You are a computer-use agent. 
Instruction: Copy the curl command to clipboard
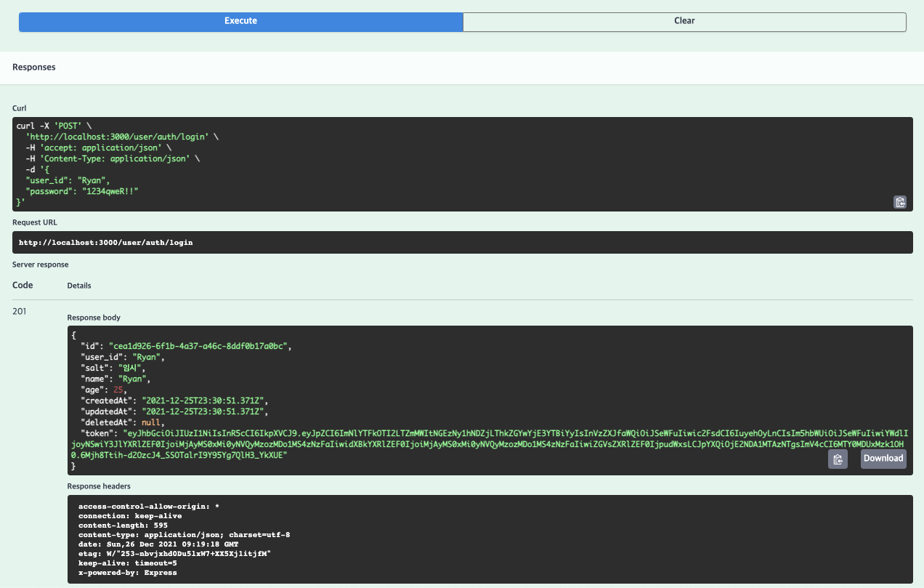[900, 203]
